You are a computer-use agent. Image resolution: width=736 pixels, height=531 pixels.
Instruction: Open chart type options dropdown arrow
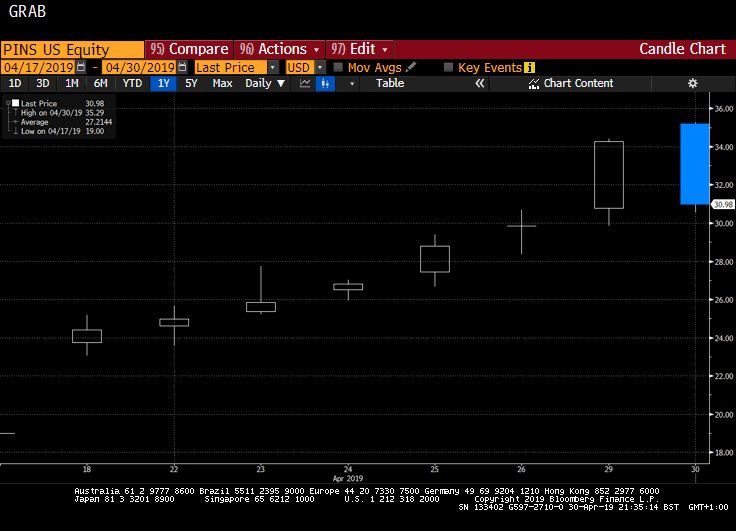(352, 84)
